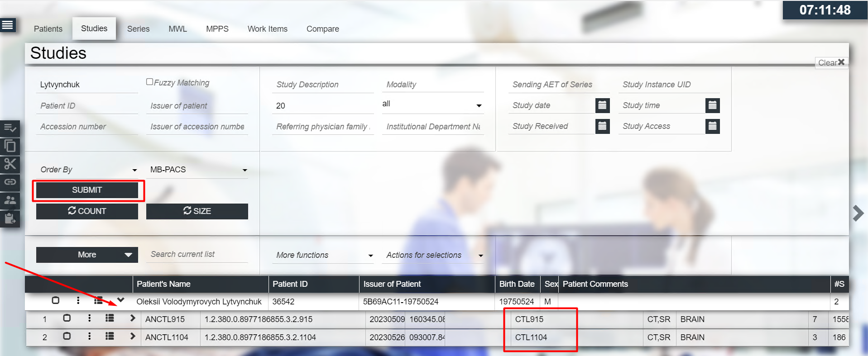This screenshot has height=356, width=868.
Task: Show attributes list for study ANCTL915
Action: (110, 318)
